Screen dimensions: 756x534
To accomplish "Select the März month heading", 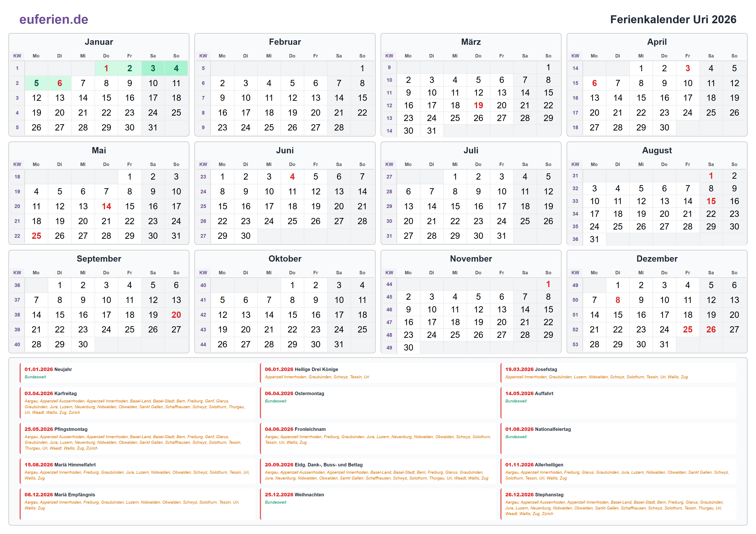I will [471, 42].
